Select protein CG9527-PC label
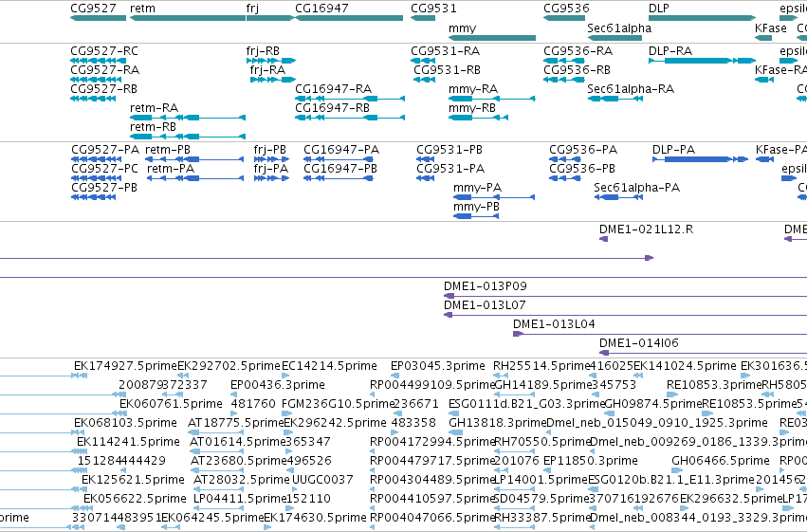This screenshot has width=807, height=532. pyautogui.click(x=104, y=169)
